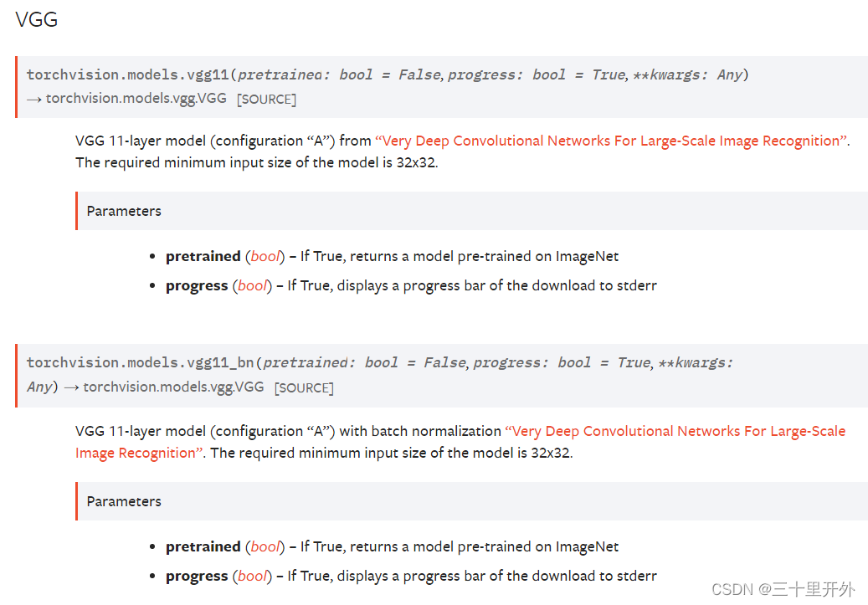The width and height of the screenshot is (868, 605).
Task: Click 'progress: bool = True' in the vgg11_bn signature
Action: 562,362
